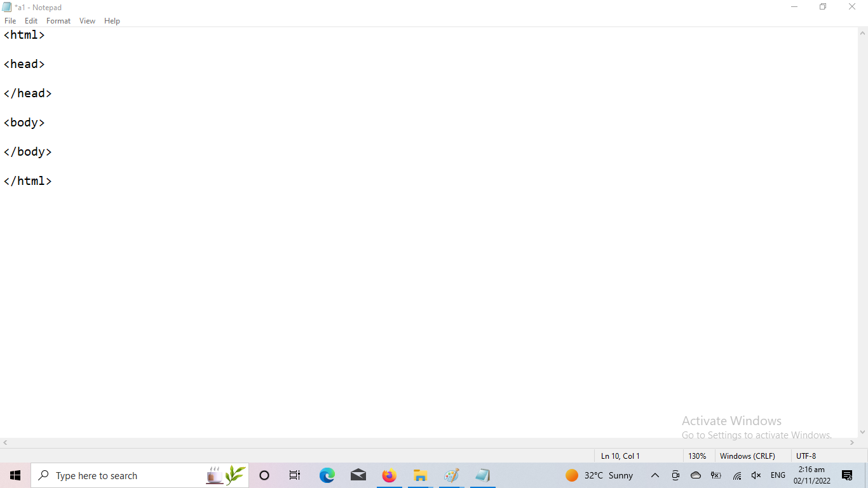Open the View menu
Viewport: 868px width, 488px height.
click(x=87, y=21)
